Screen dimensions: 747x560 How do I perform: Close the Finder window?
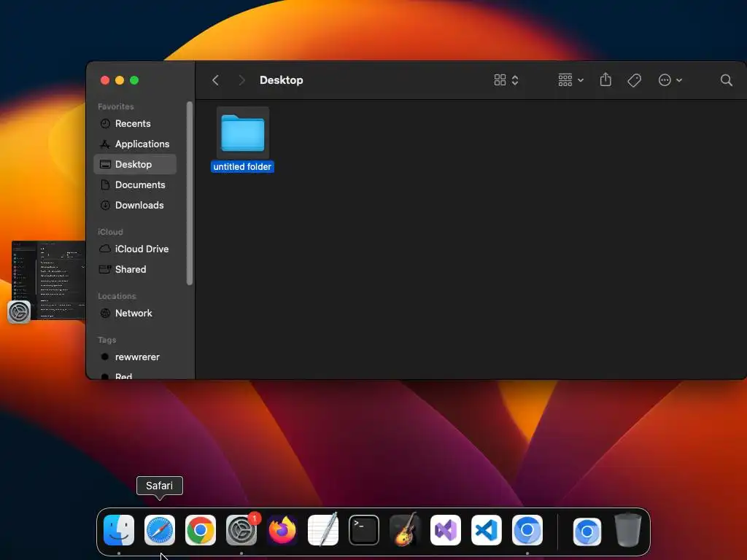(x=105, y=80)
